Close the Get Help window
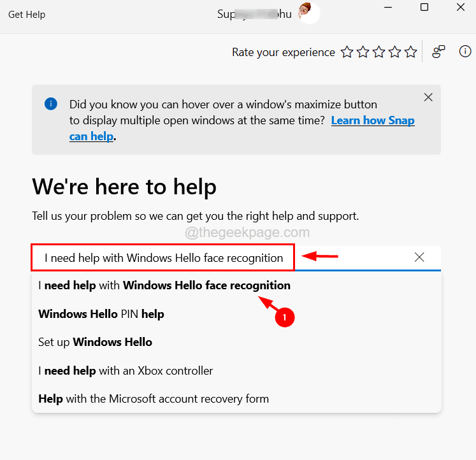The image size is (476, 460). coord(461,8)
